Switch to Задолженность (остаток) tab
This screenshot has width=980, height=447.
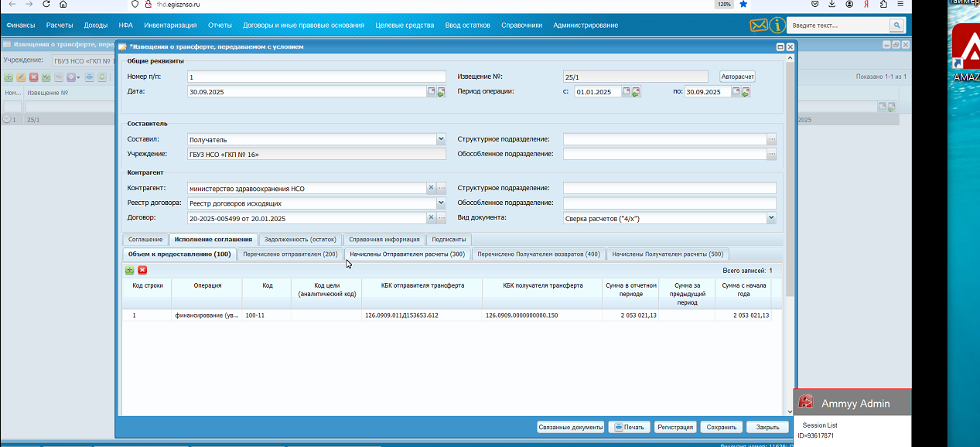(x=300, y=240)
